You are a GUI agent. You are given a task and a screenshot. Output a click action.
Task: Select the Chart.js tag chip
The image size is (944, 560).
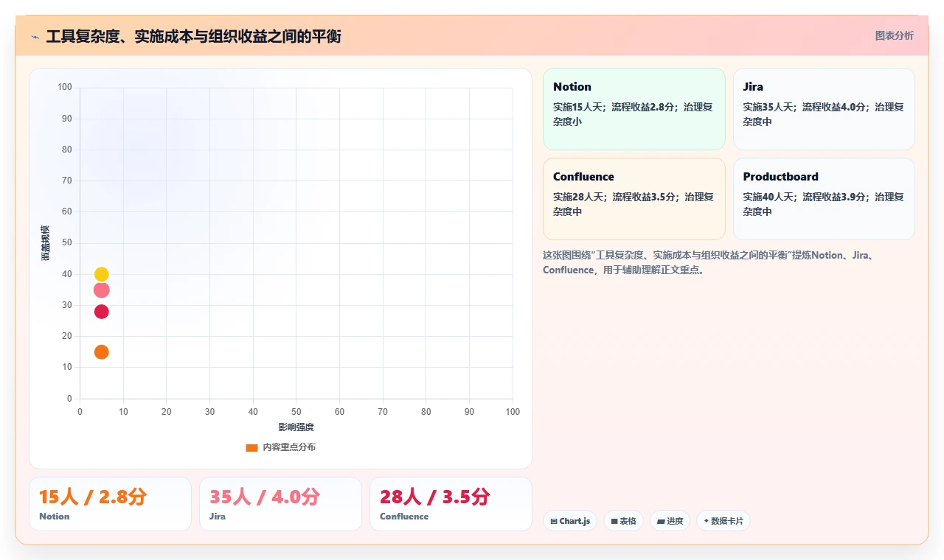point(570,521)
